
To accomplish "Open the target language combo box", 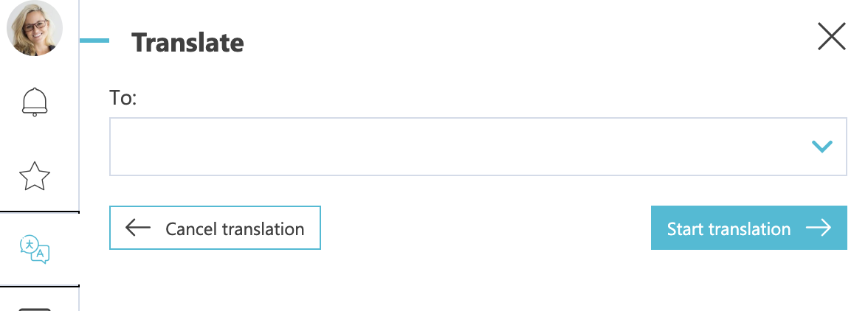I will click(478, 147).
